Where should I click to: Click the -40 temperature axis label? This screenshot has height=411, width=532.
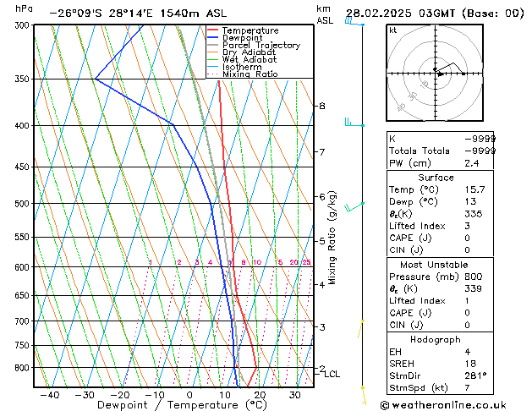point(50,396)
